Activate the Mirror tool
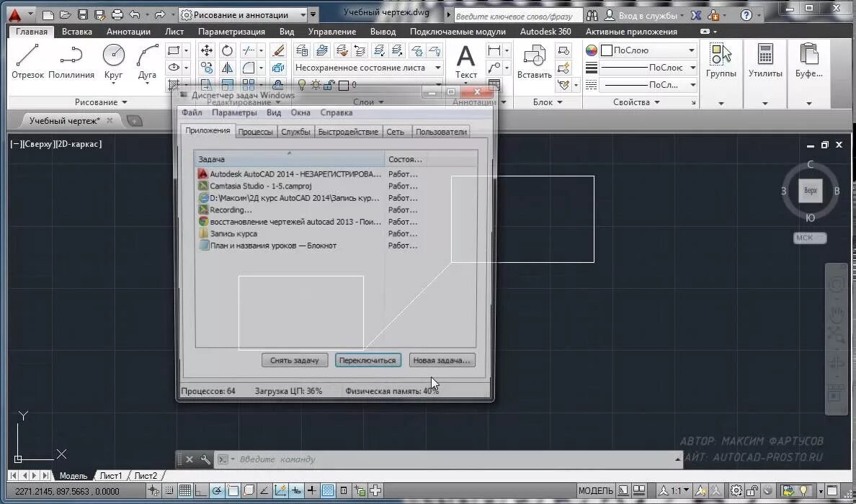Viewport: 856px width, 504px height. [x=227, y=68]
